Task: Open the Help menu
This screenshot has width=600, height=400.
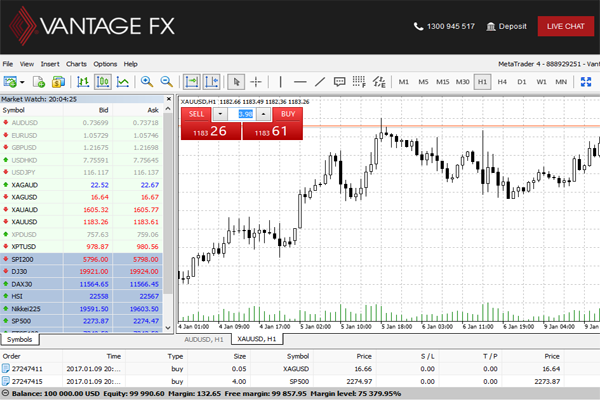Action: click(130, 64)
